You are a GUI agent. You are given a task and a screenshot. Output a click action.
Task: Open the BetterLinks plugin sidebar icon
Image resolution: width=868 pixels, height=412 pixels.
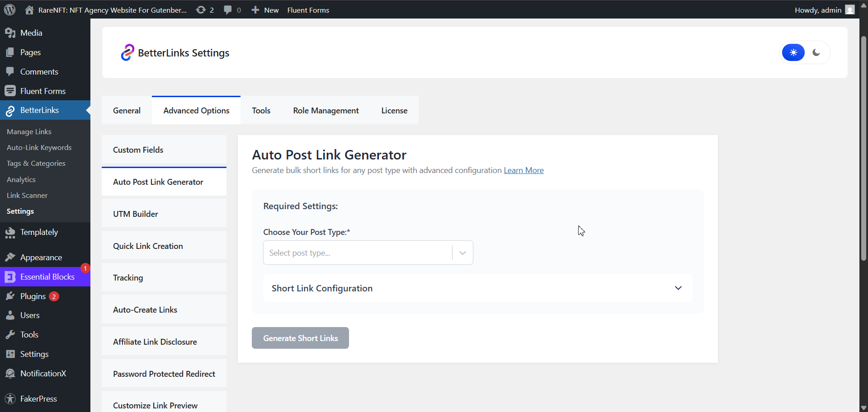pyautogui.click(x=10, y=110)
